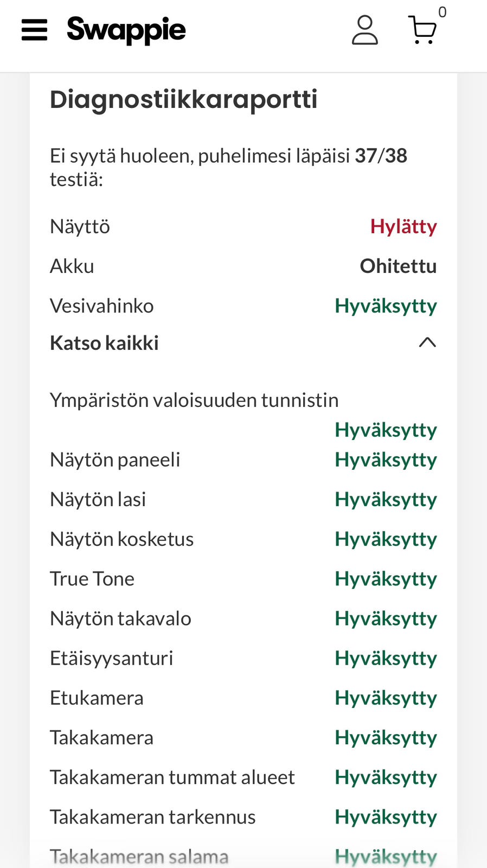Image resolution: width=487 pixels, height=868 pixels.
Task: Select the Vesivahinko row label
Action: pos(101,305)
